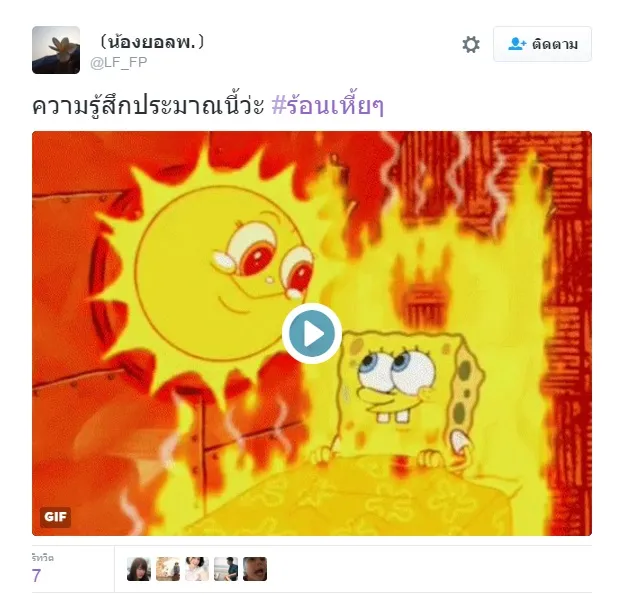The width and height of the screenshot is (625, 595).
Task: Click the add-person icon inside the follow button
Action: click(x=517, y=44)
